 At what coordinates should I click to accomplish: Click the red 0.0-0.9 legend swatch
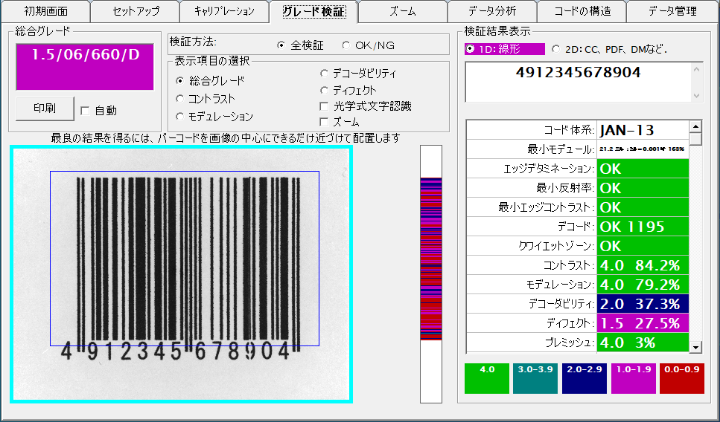pyautogui.click(x=682, y=378)
